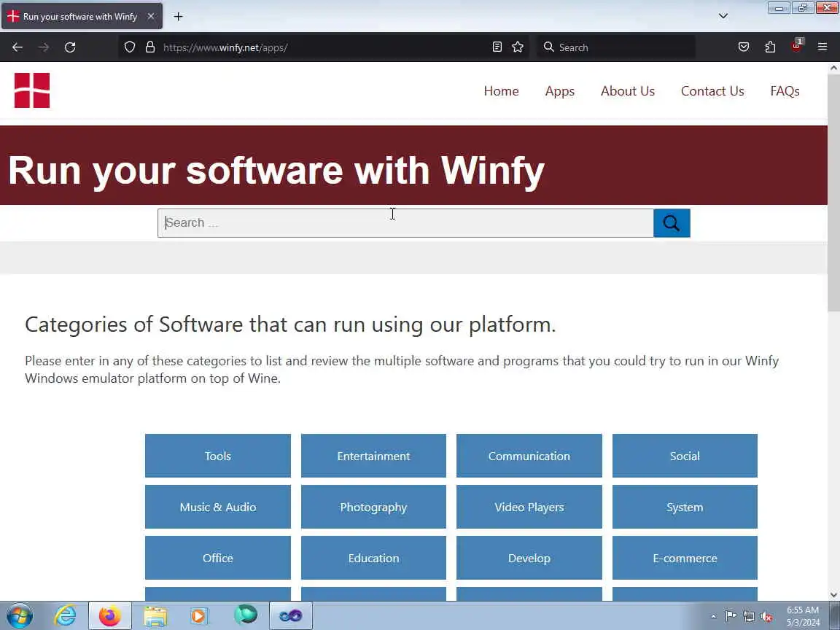The image size is (840, 630).
Task: Open the E-commerce category
Action: coord(685,558)
